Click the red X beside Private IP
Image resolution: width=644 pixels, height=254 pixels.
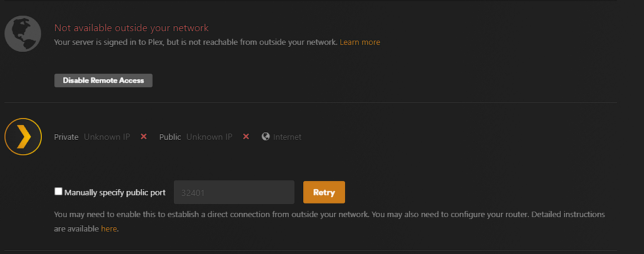point(144,137)
